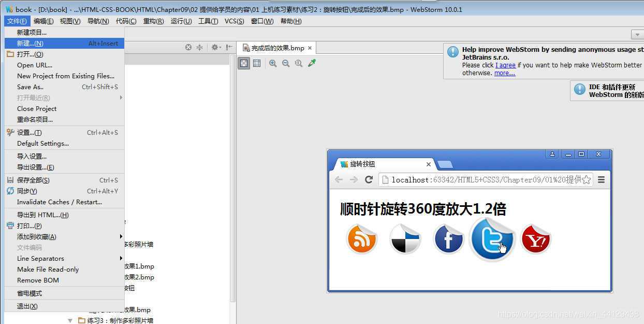Screen dimensions: 644x324
Task: Select the color picker eyedropper tool
Action: point(312,63)
